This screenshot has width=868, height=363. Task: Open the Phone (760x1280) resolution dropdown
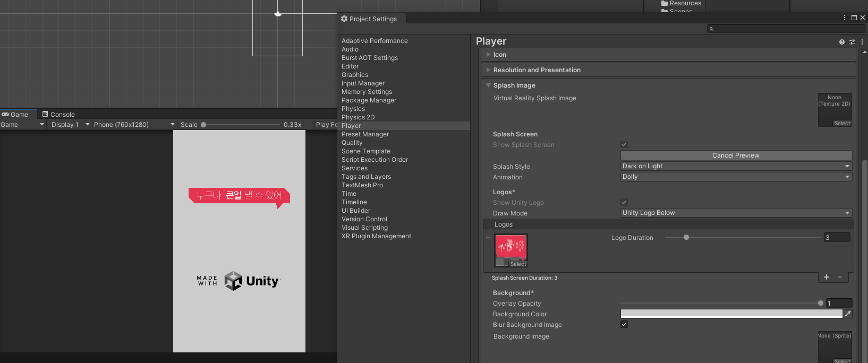(x=134, y=125)
